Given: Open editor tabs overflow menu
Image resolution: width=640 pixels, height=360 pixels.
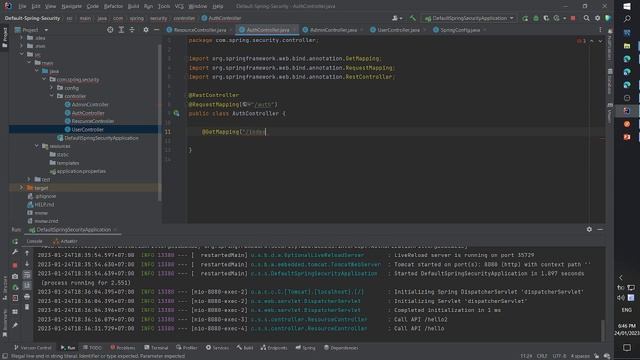Looking at the screenshot, I should pos(600,30).
